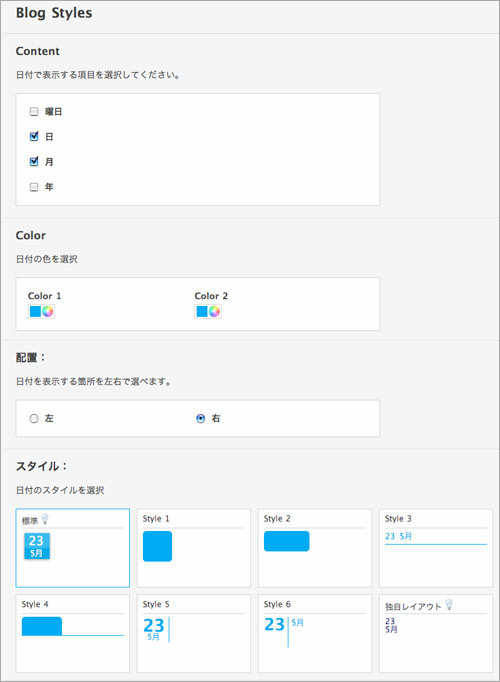The height and width of the screenshot is (682, 500).
Task: Choose the Style 1 date thumbnail
Action: tap(193, 548)
